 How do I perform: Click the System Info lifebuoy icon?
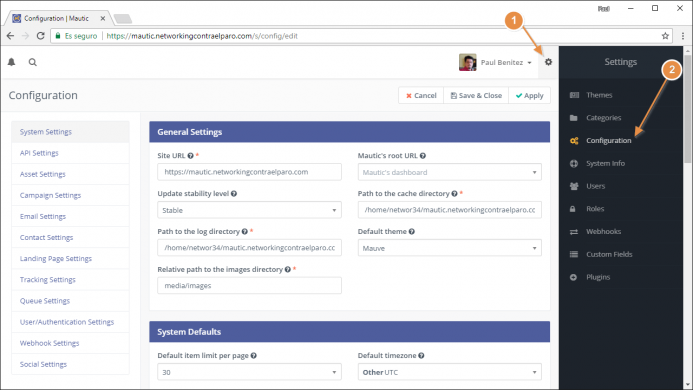(574, 163)
